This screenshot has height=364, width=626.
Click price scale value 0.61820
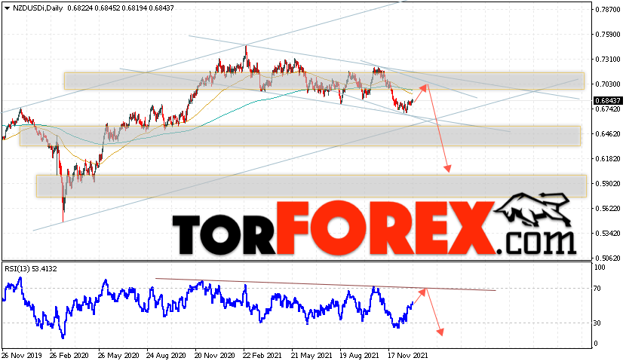click(608, 159)
